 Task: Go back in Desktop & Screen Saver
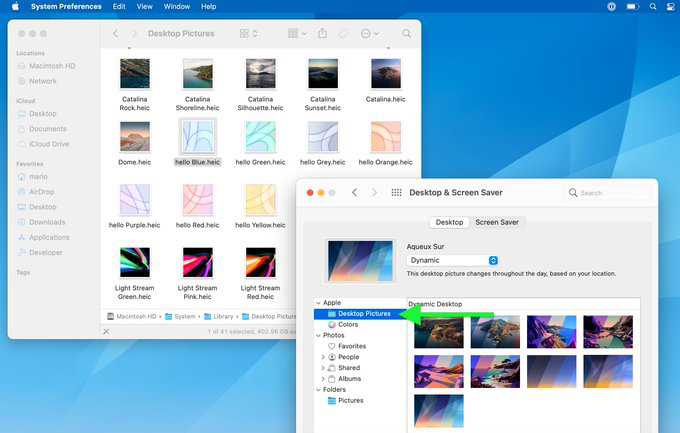coord(354,192)
